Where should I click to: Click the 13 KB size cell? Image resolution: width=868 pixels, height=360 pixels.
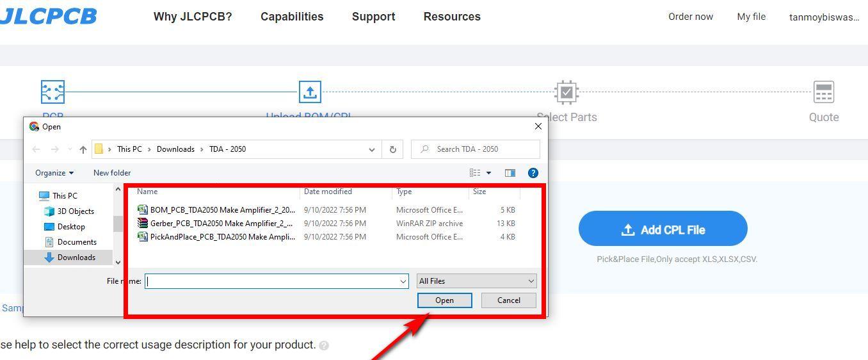pyautogui.click(x=506, y=224)
